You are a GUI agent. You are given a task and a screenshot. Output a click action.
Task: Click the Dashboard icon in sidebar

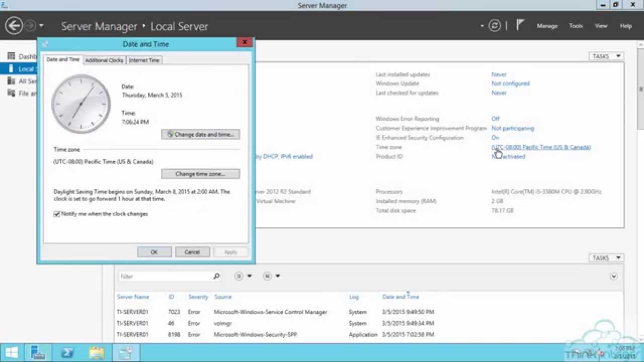coord(11,56)
